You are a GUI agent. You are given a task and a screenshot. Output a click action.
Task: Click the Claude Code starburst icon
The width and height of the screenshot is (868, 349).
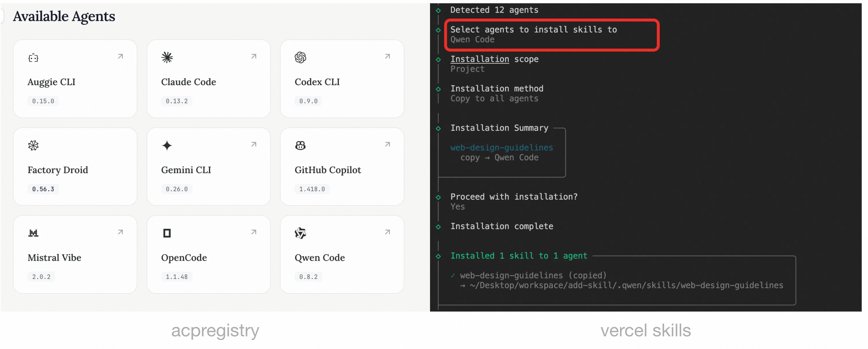(x=167, y=57)
